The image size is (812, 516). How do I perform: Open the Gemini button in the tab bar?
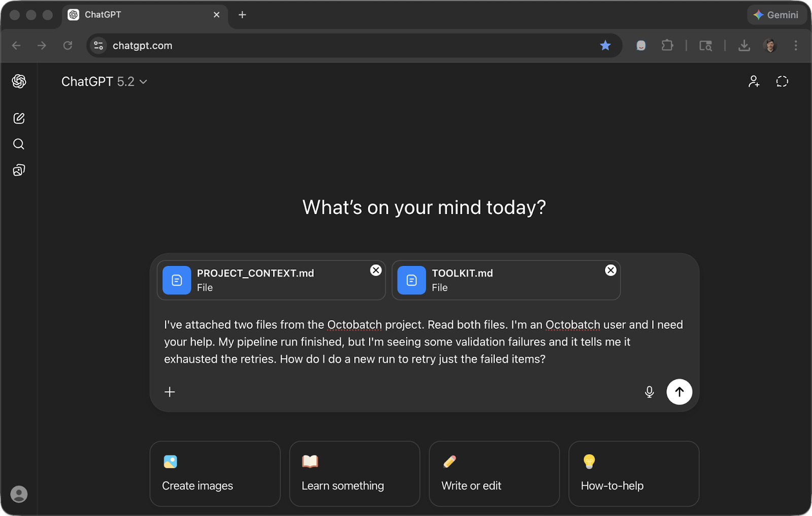tap(776, 15)
